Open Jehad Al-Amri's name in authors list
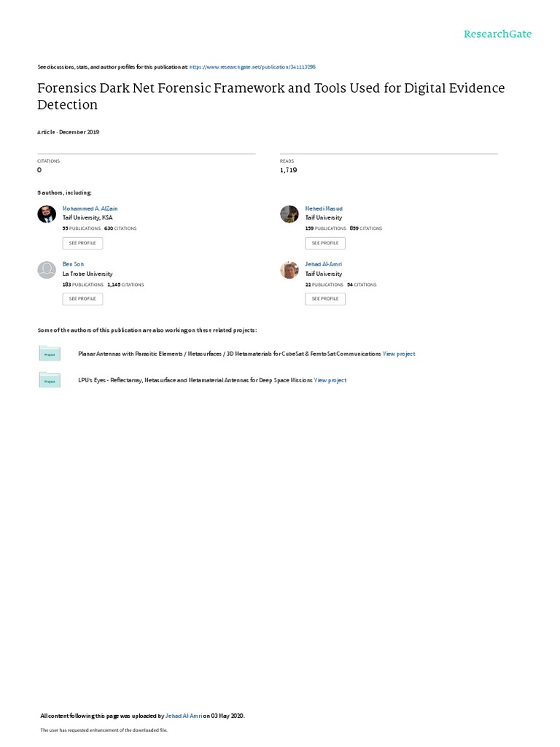560x747 pixels. point(324,264)
